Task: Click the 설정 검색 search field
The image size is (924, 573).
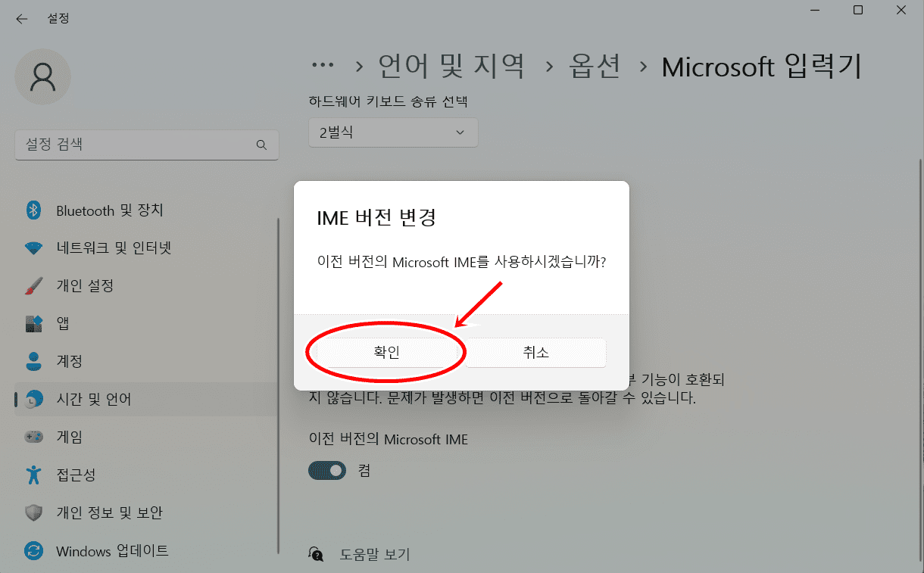Action: tap(147, 145)
